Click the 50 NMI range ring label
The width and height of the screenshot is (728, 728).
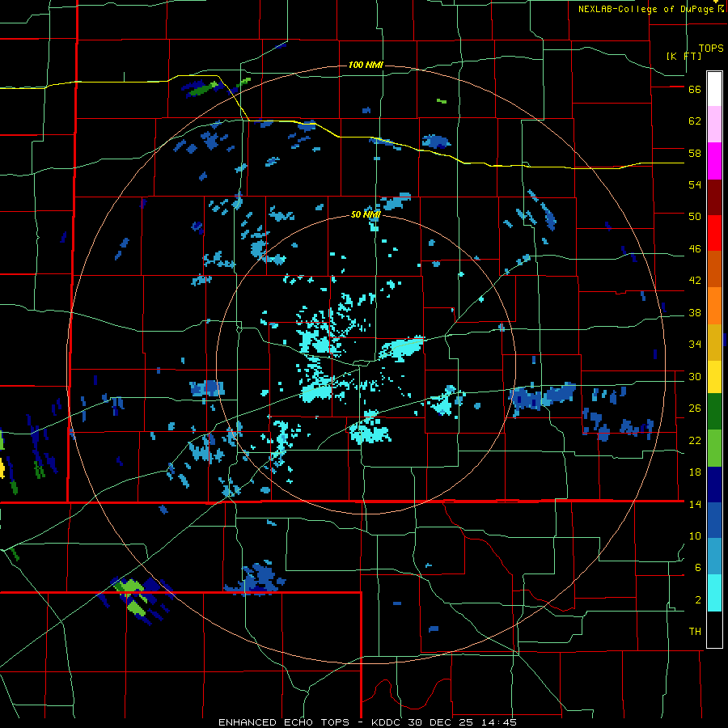366,214
